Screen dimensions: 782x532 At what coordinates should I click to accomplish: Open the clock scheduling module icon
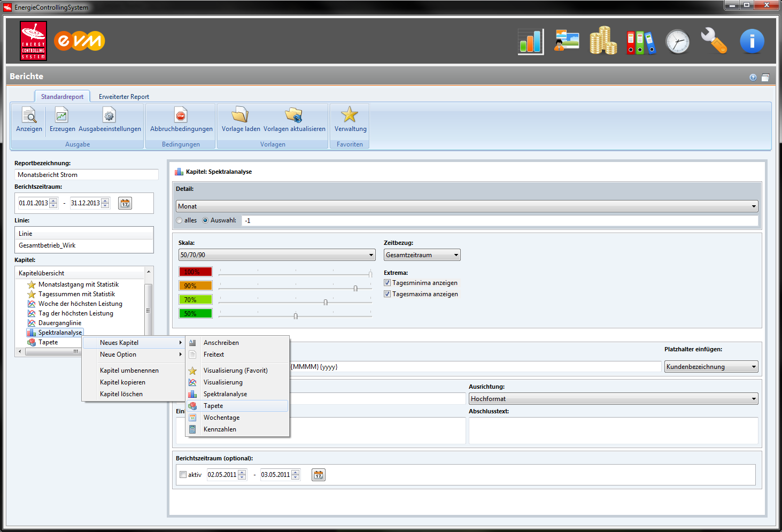tap(677, 42)
